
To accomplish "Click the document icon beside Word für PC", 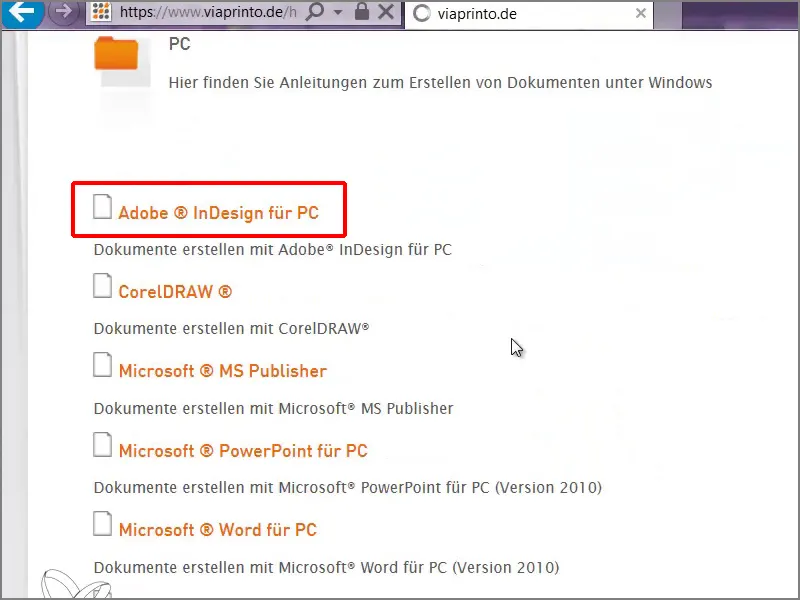I will (103, 524).
